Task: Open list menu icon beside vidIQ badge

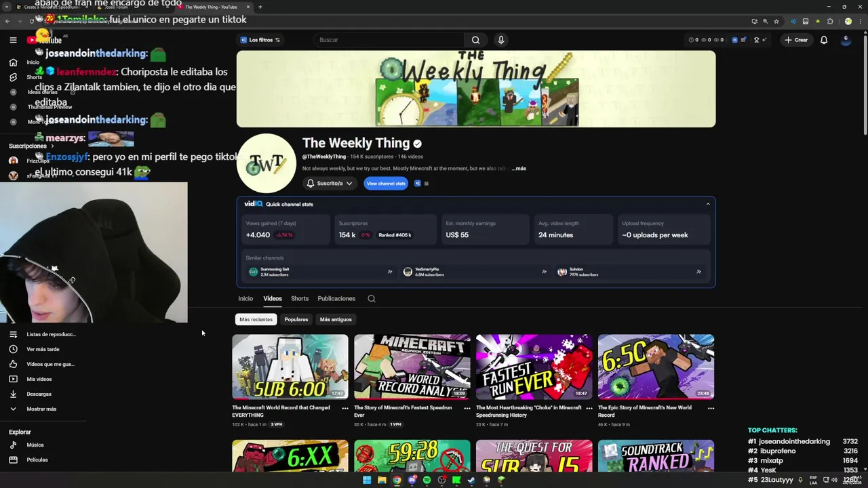Action: pyautogui.click(x=426, y=183)
